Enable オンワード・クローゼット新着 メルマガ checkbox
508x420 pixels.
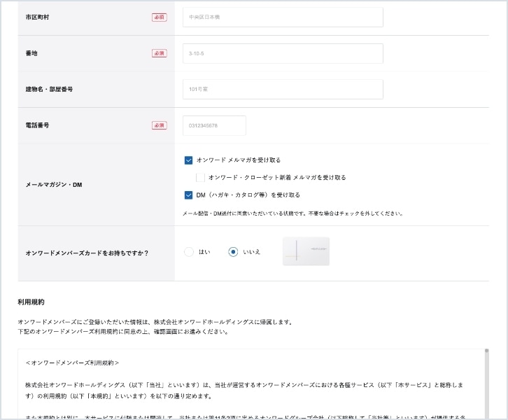[x=200, y=178]
